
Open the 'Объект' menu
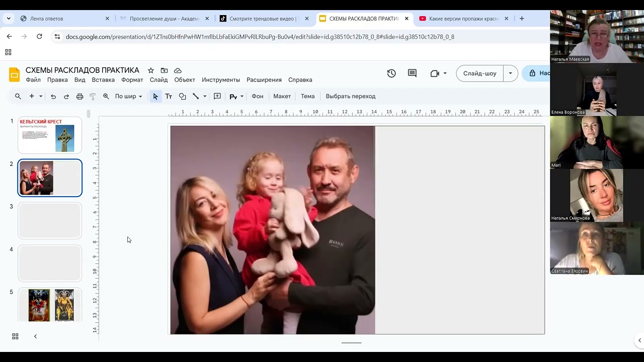[185, 80]
